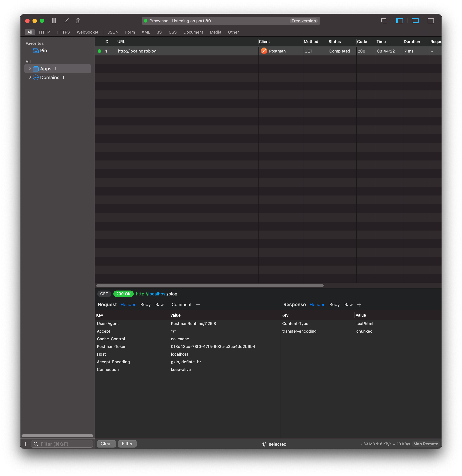Clear all sessions using the trash icon
Viewport: 462px width, 476px height.
tap(78, 21)
